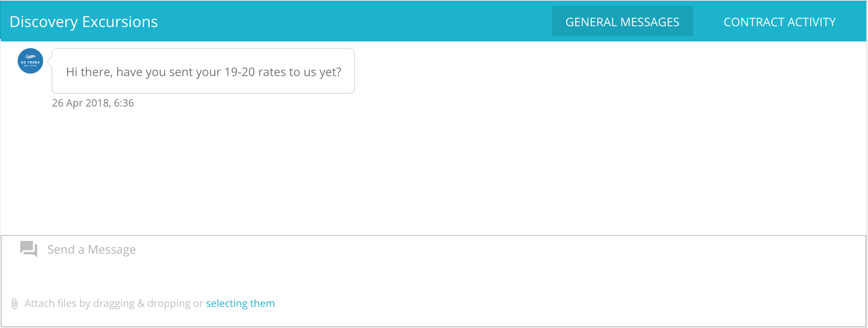Click the pointer tail of the message bubble
The height and width of the screenshot is (328, 868).
point(49,62)
